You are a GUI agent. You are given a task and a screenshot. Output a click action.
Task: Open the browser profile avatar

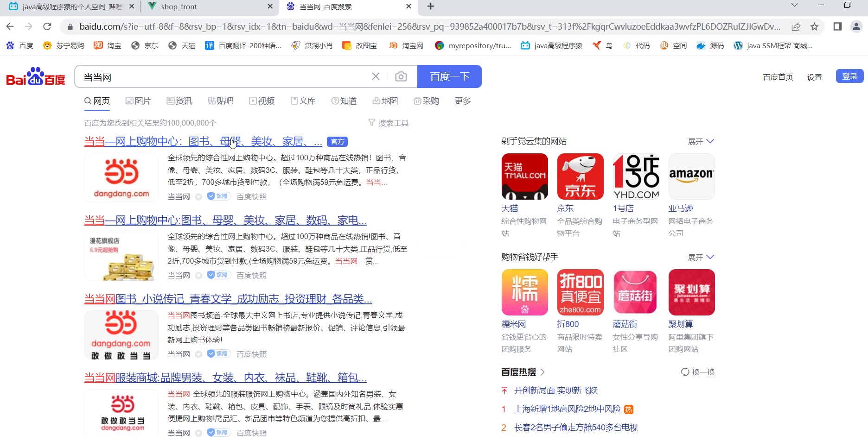coord(856,26)
